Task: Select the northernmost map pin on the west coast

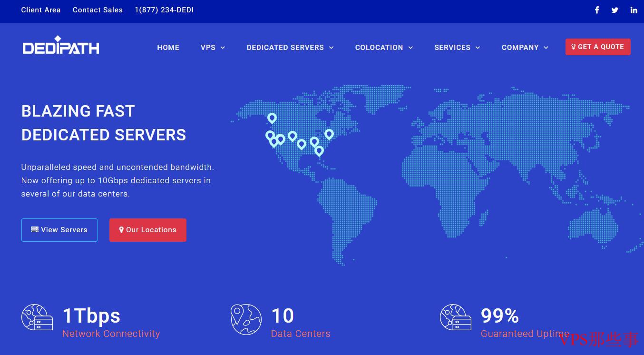Action: click(x=272, y=118)
